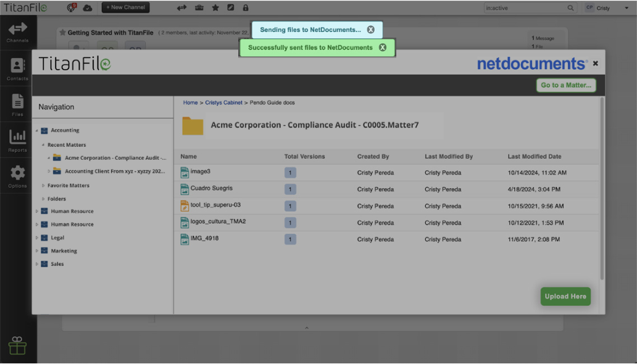Open the IMG_4918 file name
Viewport: 637px width, 364px height.
[204, 238]
